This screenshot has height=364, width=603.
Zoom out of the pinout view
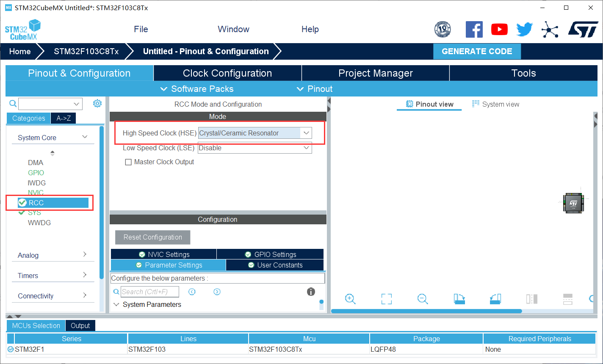[x=423, y=299]
